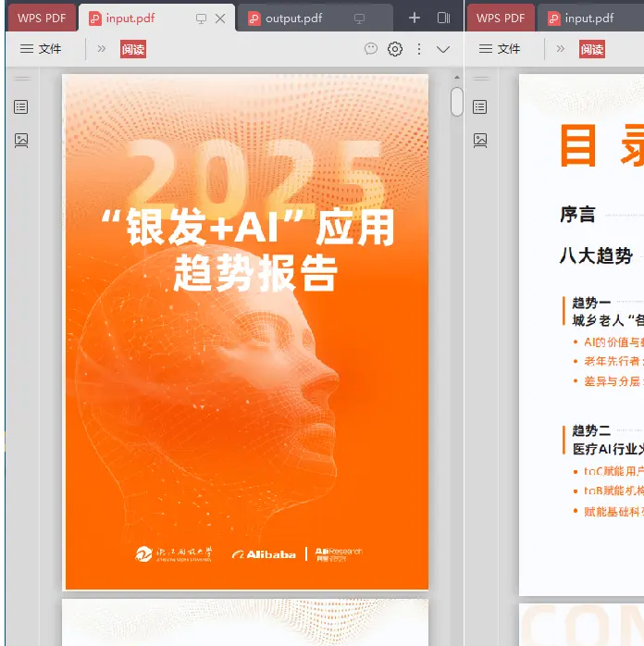Click 老年先行者 bullet in contents

(x=613, y=361)
